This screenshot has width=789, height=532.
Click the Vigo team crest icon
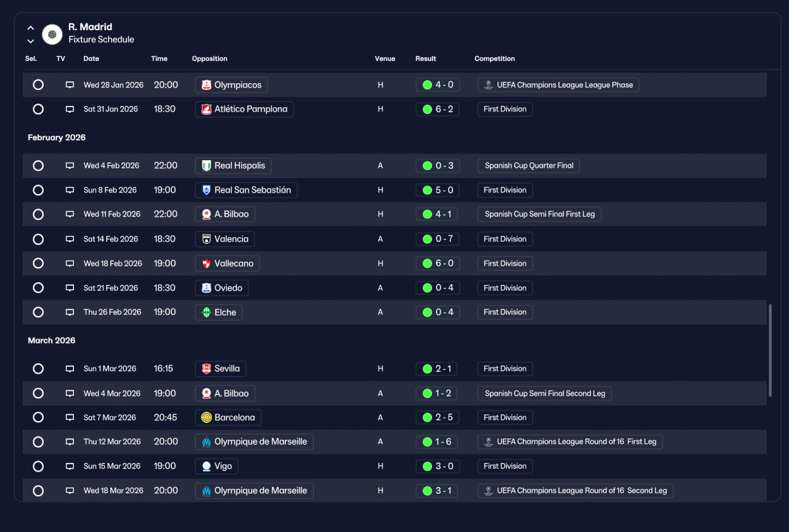pos(206,466)
